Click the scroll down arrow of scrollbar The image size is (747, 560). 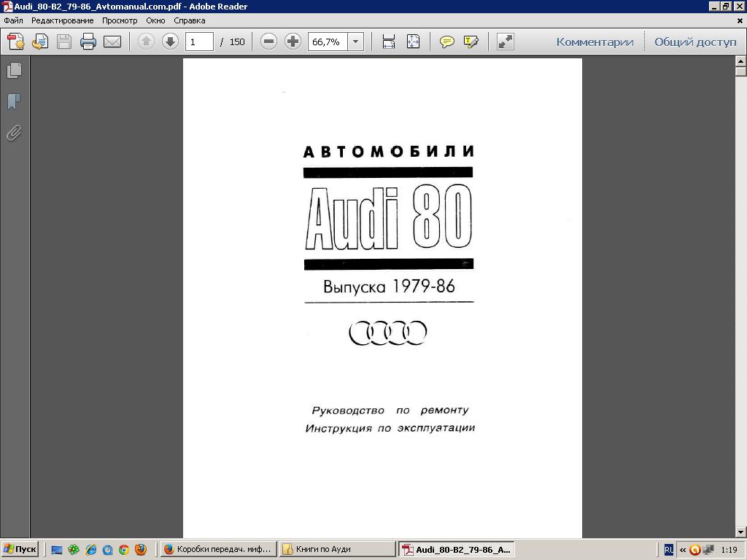(x=741, y=532)
